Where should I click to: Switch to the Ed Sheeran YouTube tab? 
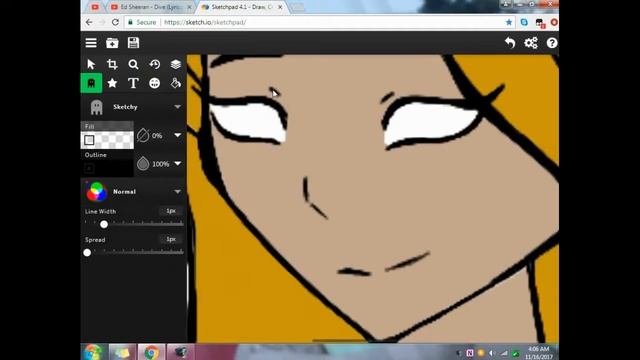coord(150,7)
